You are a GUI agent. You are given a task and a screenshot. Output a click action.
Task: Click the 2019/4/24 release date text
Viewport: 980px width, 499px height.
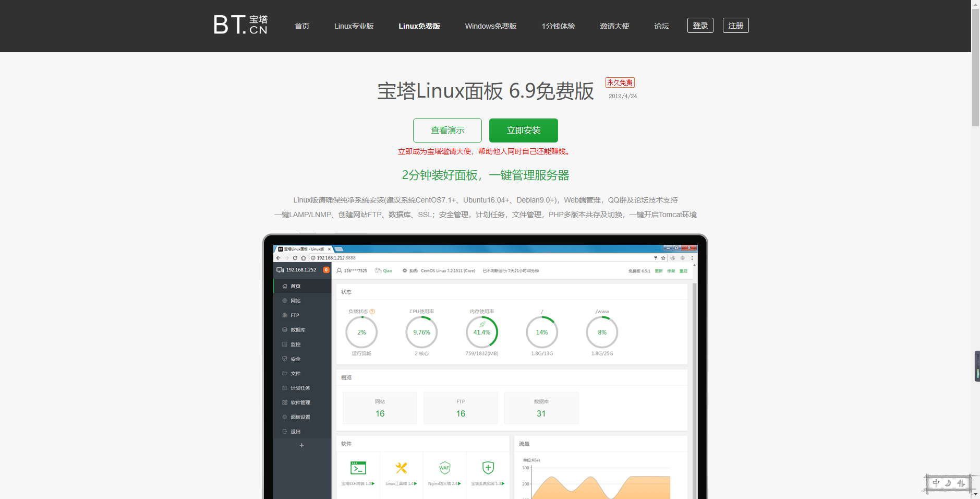(623, 96)
